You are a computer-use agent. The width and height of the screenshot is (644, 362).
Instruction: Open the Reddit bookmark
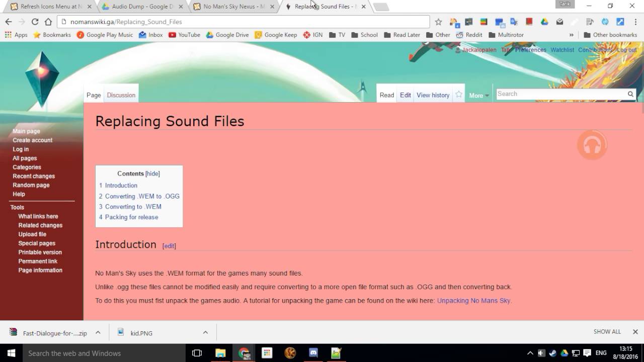469,35
